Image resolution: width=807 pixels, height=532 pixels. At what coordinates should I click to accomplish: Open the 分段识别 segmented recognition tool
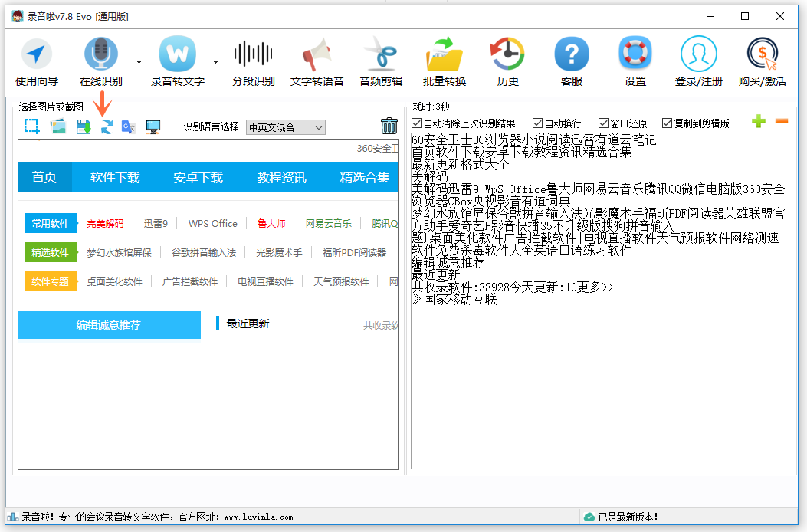tap(253, 57)
